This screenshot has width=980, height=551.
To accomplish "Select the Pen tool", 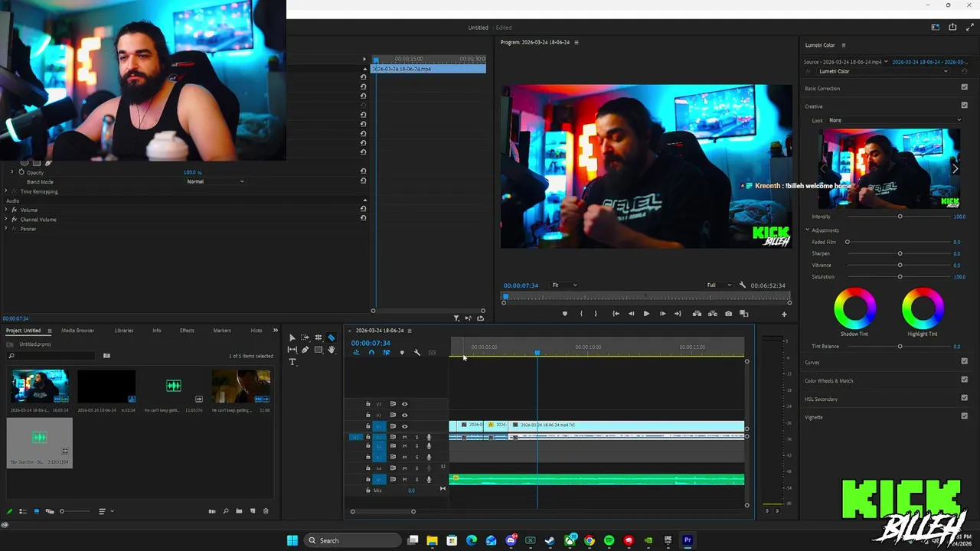I will pos(305,350).
